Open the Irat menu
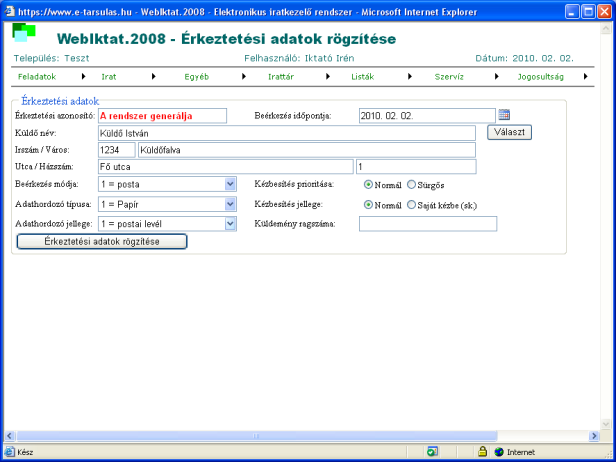Image resolution: width=616 pixels, height=462 pixels. click(x=109, y=77)
